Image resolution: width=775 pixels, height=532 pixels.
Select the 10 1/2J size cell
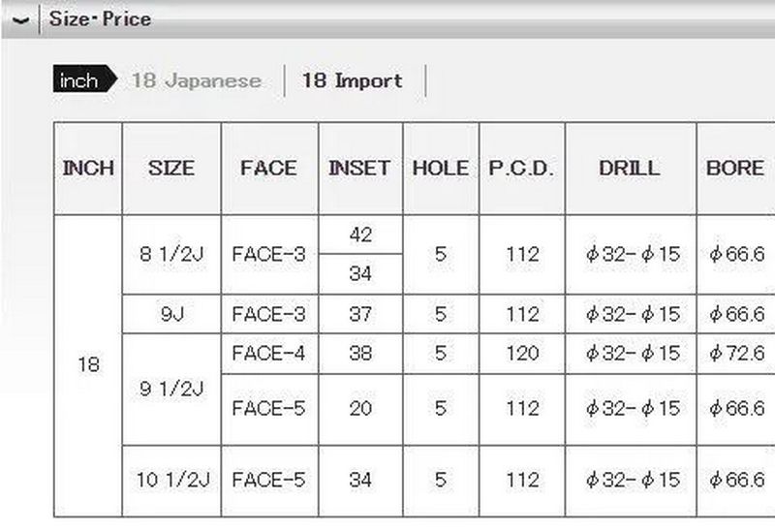click(171, 480)
